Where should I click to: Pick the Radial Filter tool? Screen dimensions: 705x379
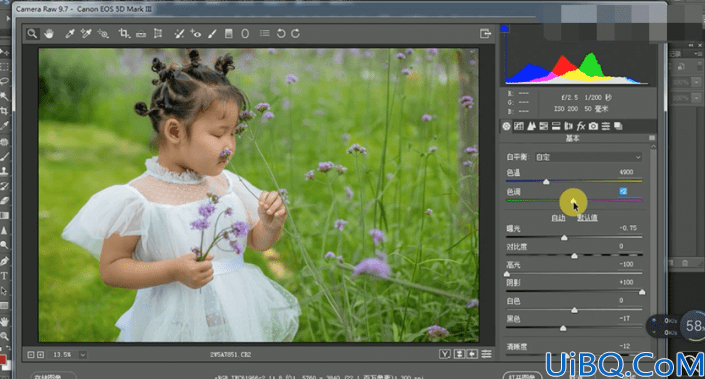[245, 34]
